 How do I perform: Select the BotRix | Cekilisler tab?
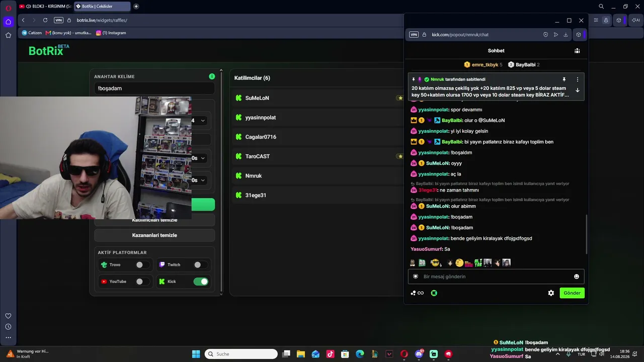click(x=102, y=7)
